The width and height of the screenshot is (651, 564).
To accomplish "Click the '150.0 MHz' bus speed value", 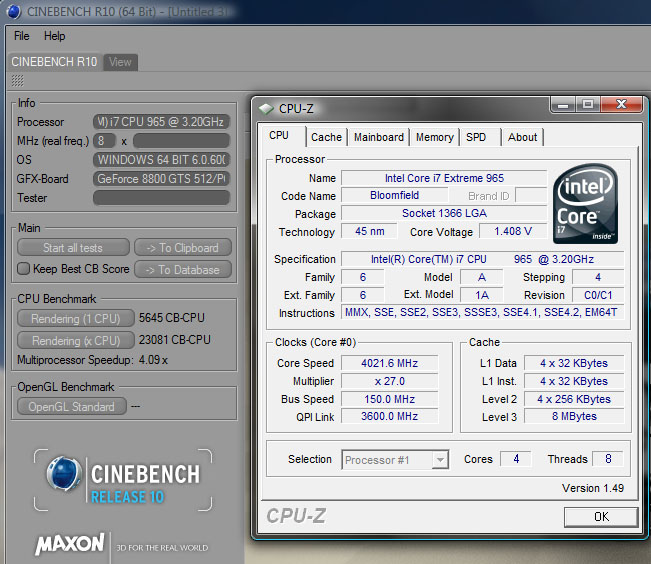I will coord(389,399).
